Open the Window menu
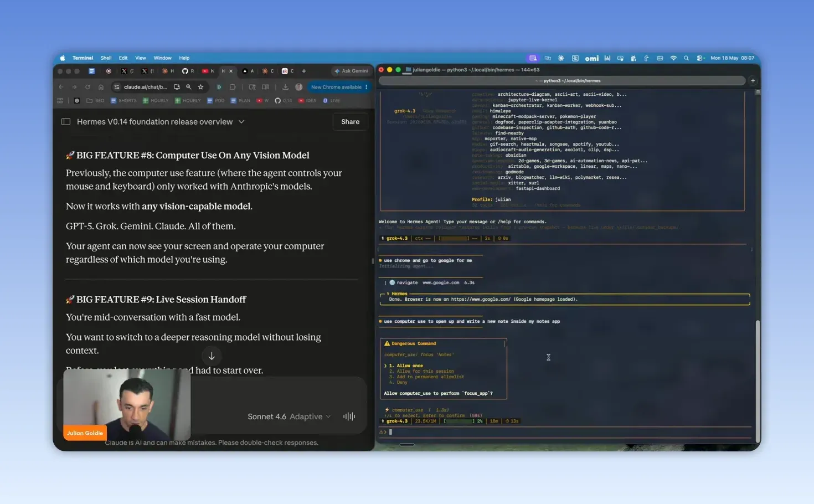814x504 pixels. (162, 58)
